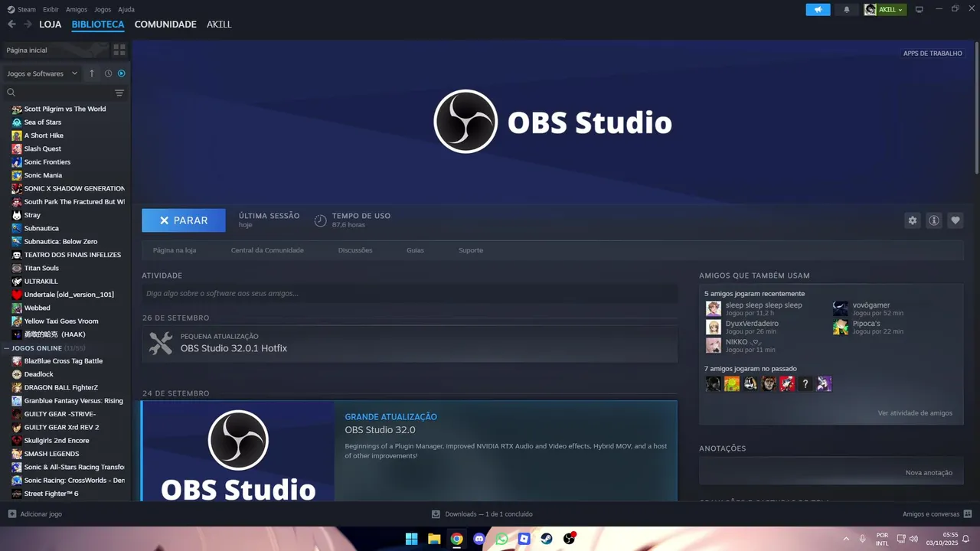The image size is (980, 551).
Task: Click APPS DE TRABALHO button
Action: coord(933,54)
